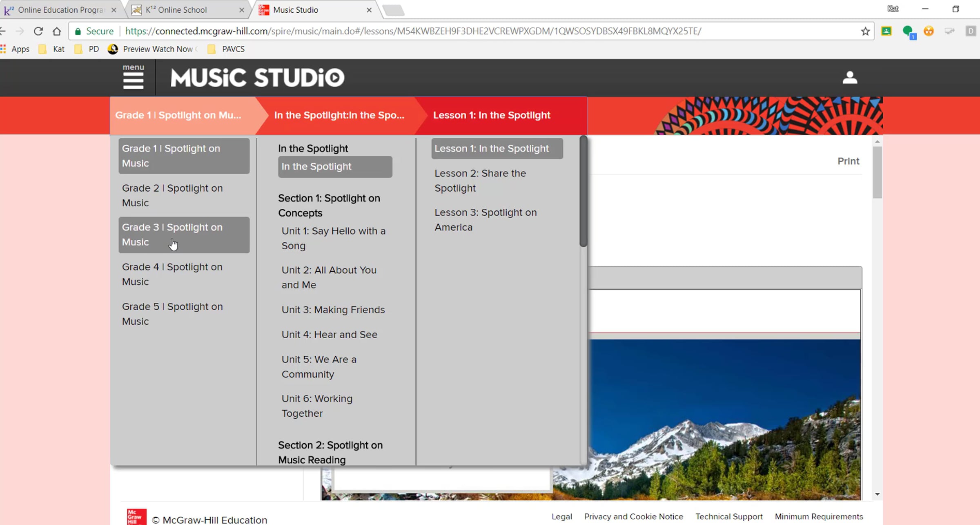Select Lesson 2: Share the Spotlight
This screenshot has width=980, height=525.
(497, 181)
